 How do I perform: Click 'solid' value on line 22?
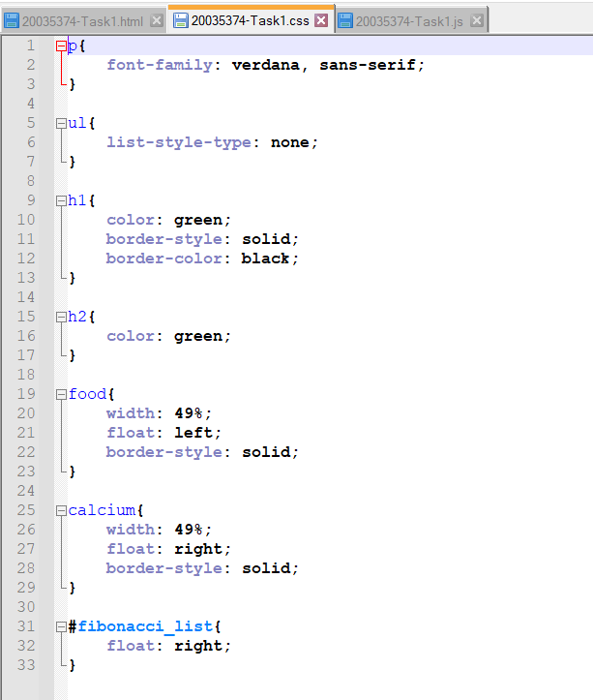(266, 452)
